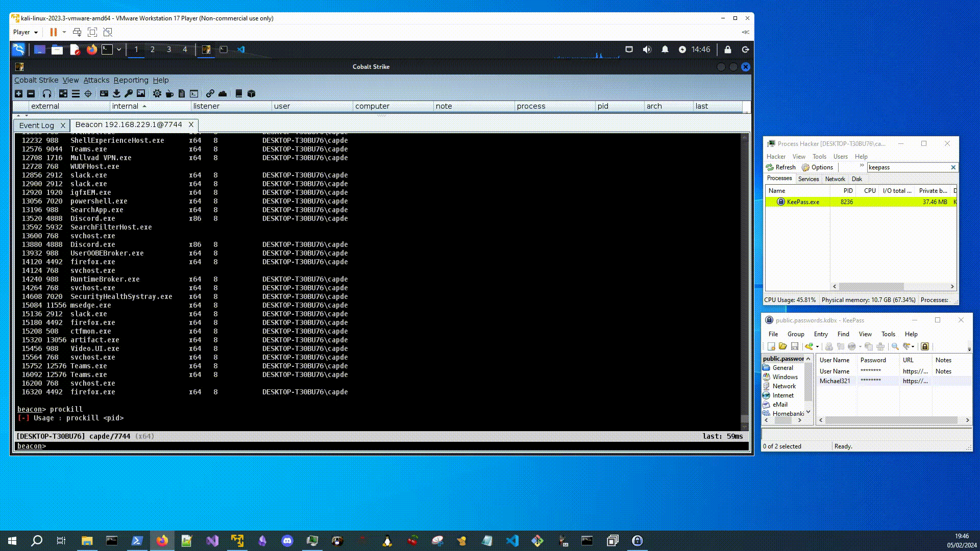Switch to pivot graph view icon
The width and height of the screenshot is (980, 551).
(x=63, y=93)
